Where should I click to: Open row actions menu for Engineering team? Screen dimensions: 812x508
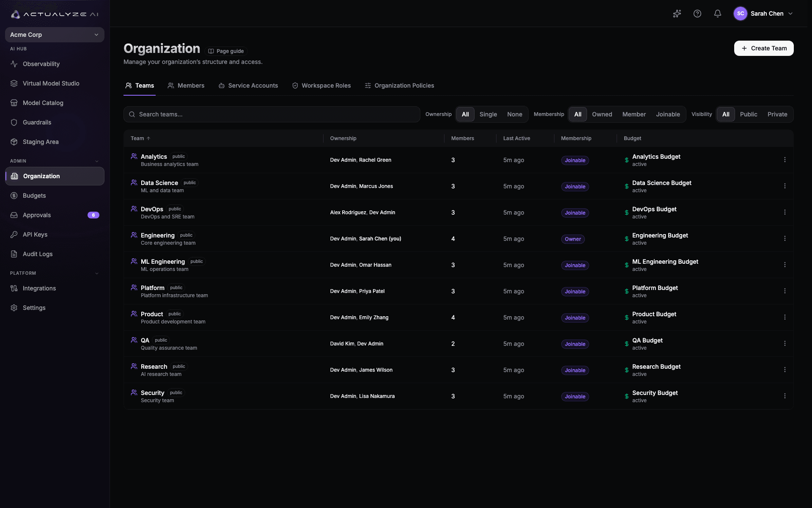(785, 239)
